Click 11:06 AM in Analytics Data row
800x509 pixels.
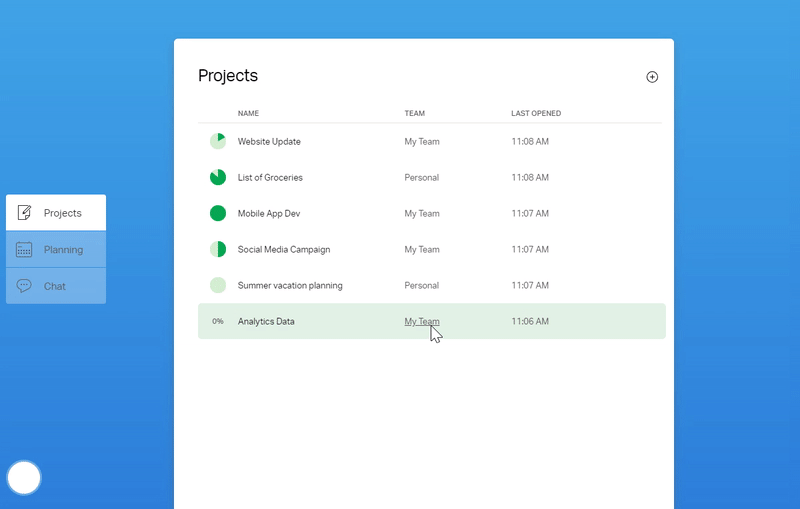tap(530, 321)
